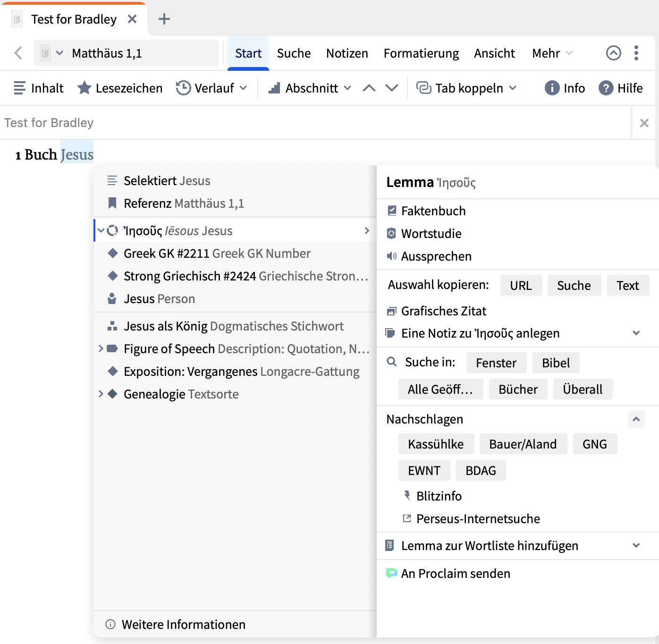
Task: Open the resource icon dropdown beside Matthäus 1,1
Action: (x=52, y=53)
